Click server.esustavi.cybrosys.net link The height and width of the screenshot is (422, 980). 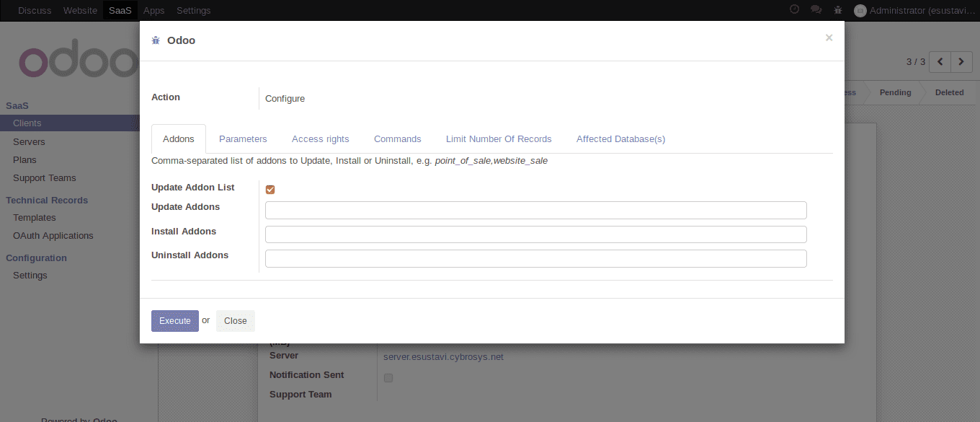(443, 356)
